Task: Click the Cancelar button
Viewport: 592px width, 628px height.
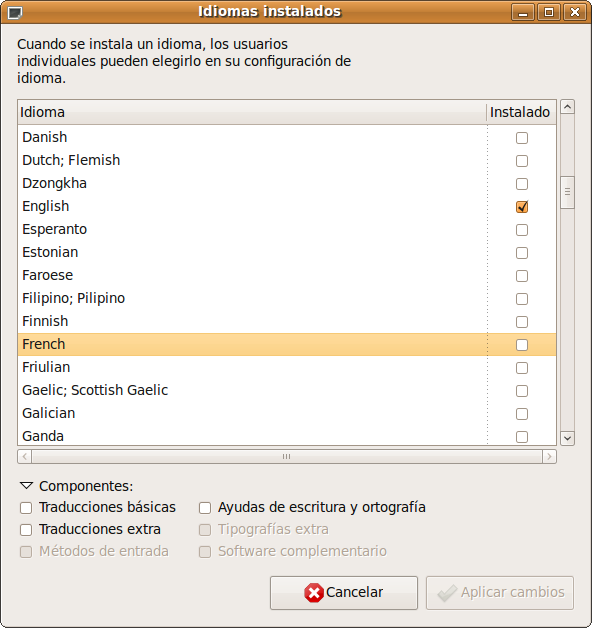Action: [x=344, y=593]
